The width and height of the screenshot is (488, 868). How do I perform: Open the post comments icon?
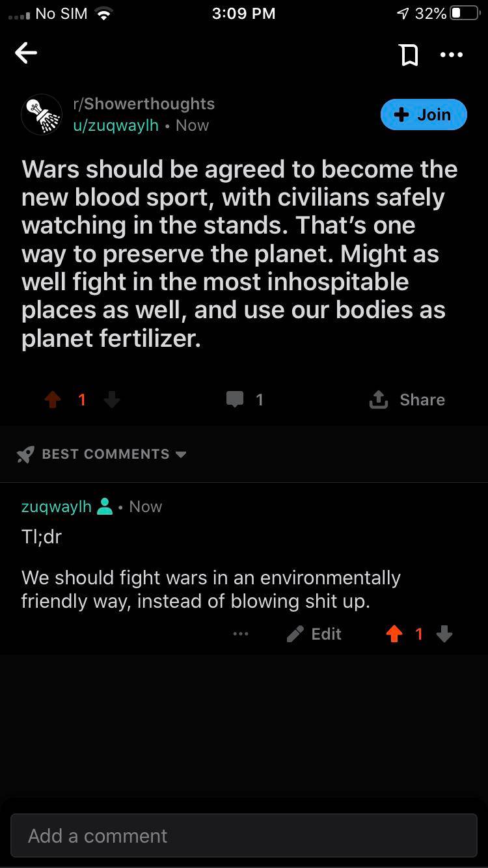tap(235, 400)
